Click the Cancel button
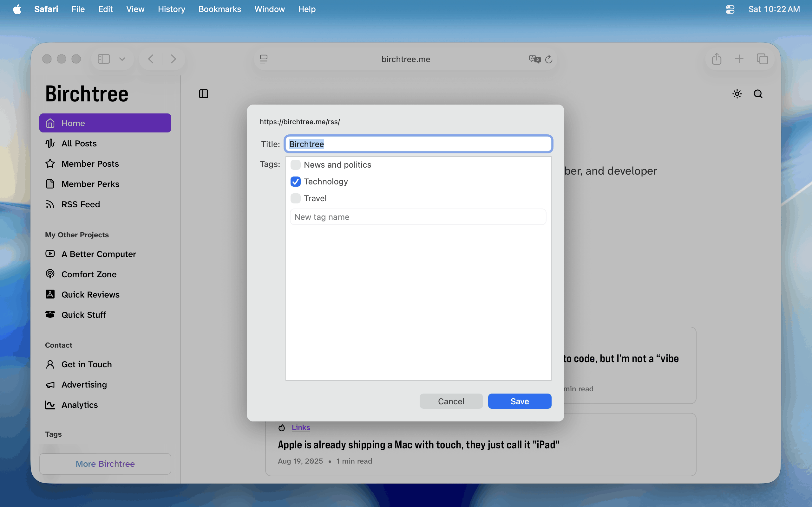 (451, 401)
